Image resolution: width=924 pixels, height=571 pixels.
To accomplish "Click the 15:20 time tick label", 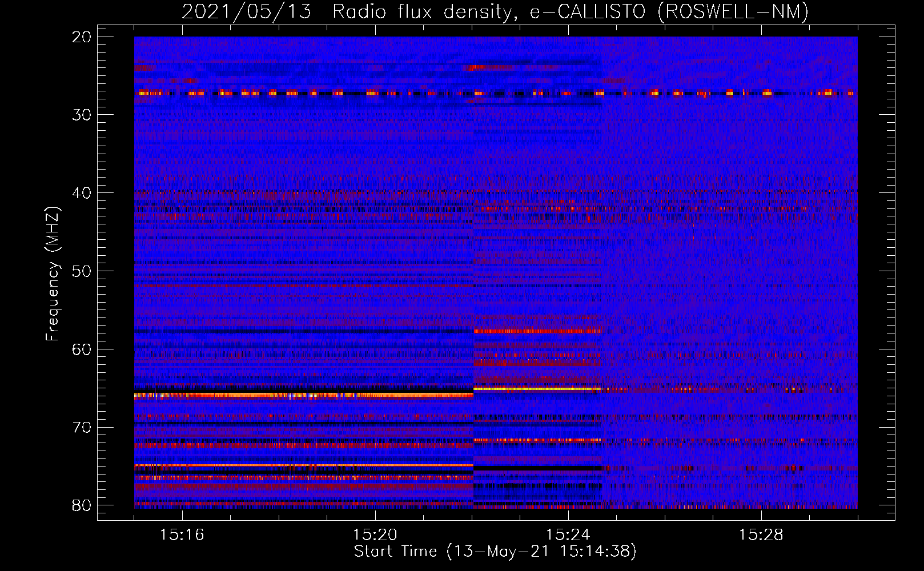I will (375, 535).
